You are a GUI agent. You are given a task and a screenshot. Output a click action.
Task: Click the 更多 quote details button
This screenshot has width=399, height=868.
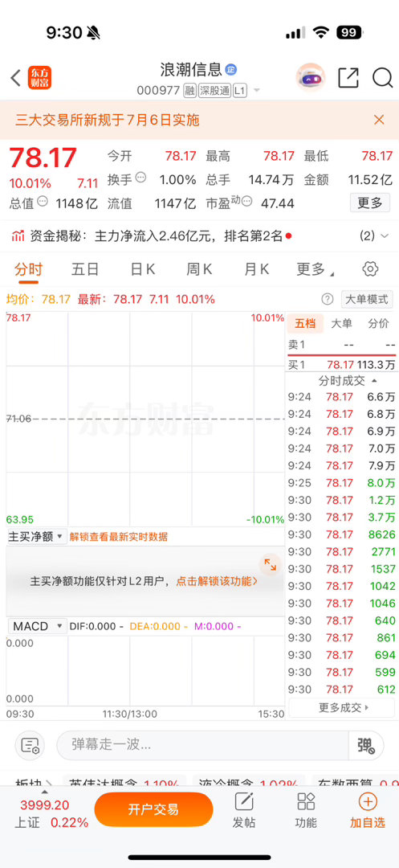pos(370,203)
